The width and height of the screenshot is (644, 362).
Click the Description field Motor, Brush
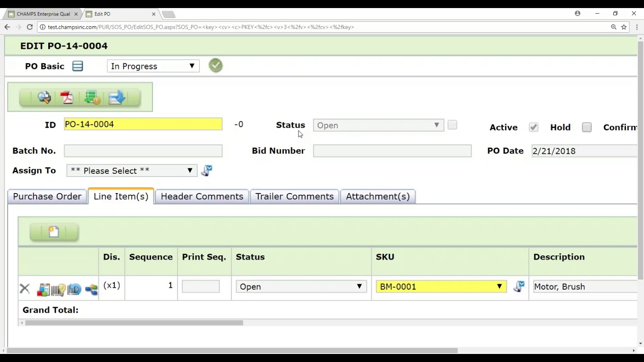point(585,287)
